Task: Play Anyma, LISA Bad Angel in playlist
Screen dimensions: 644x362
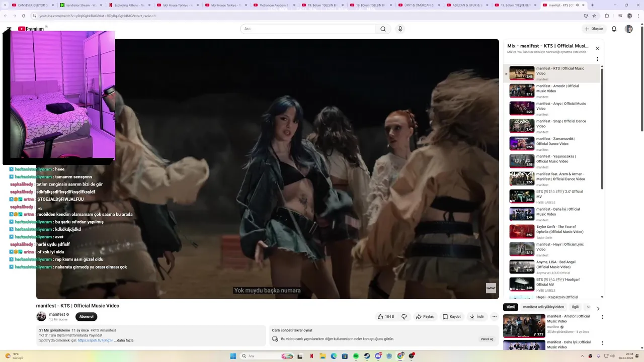Action: pyautogui.click(x=551, y=267)
